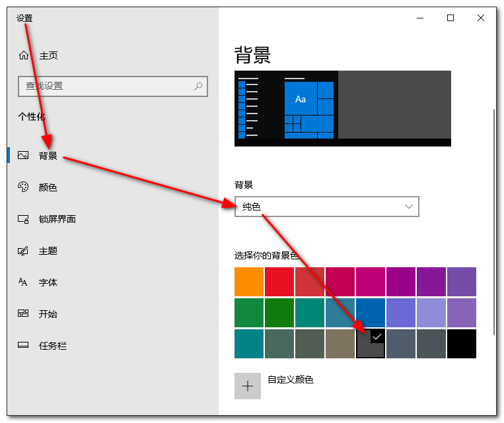Minimize the Settings window
This screenshot has width=504, height=423.
pyautogui.click(x=420, y=18)
